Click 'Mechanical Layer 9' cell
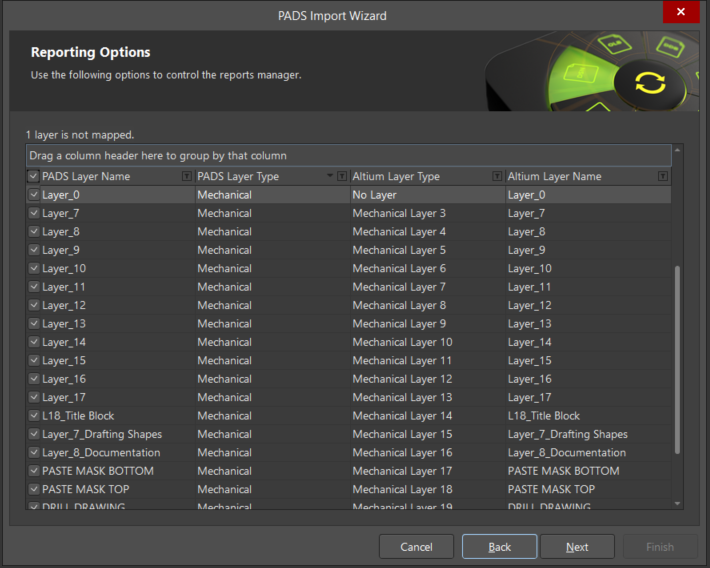Screen dimensions: 710x568 click(x=427, y=323)
